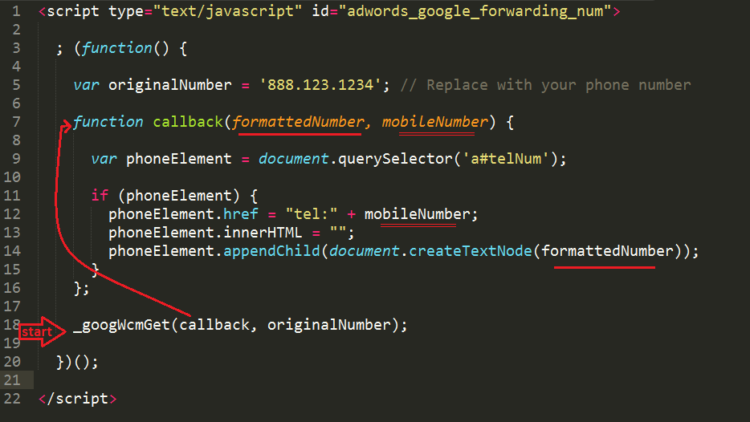Click 'querySelector' on line 9
This screenshot has height=422, width=750.
(395, 159)
